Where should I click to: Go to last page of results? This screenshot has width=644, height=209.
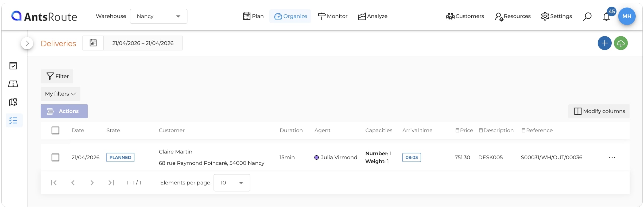pyautogui.click(x=111, y=183)
